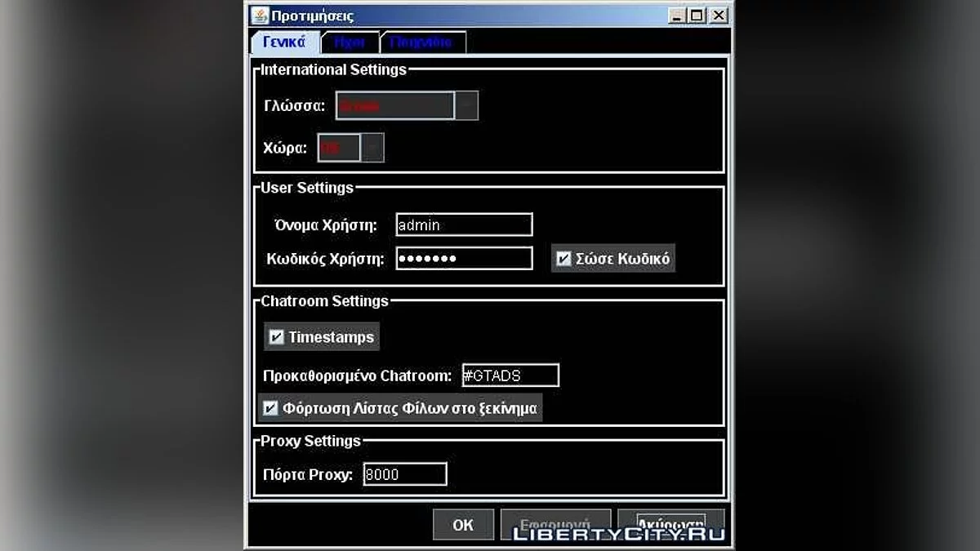Maximize the Προτιμήσεις window
Screen dimensions: 980x551
coord(697,16)
